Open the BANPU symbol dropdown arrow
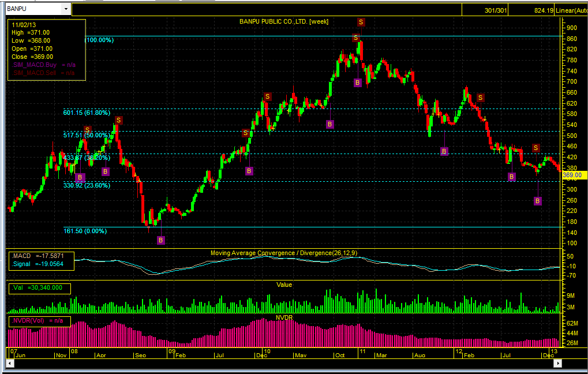 (66, 9)
